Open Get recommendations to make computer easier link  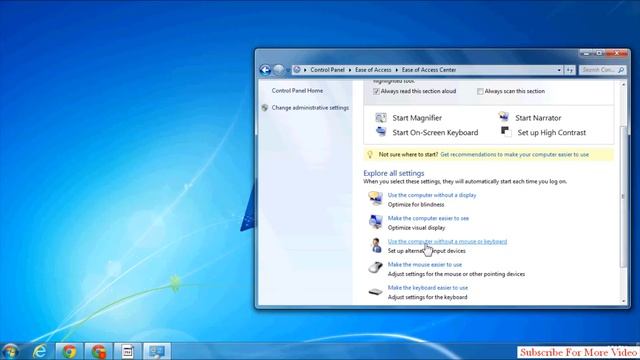[514, 155]
